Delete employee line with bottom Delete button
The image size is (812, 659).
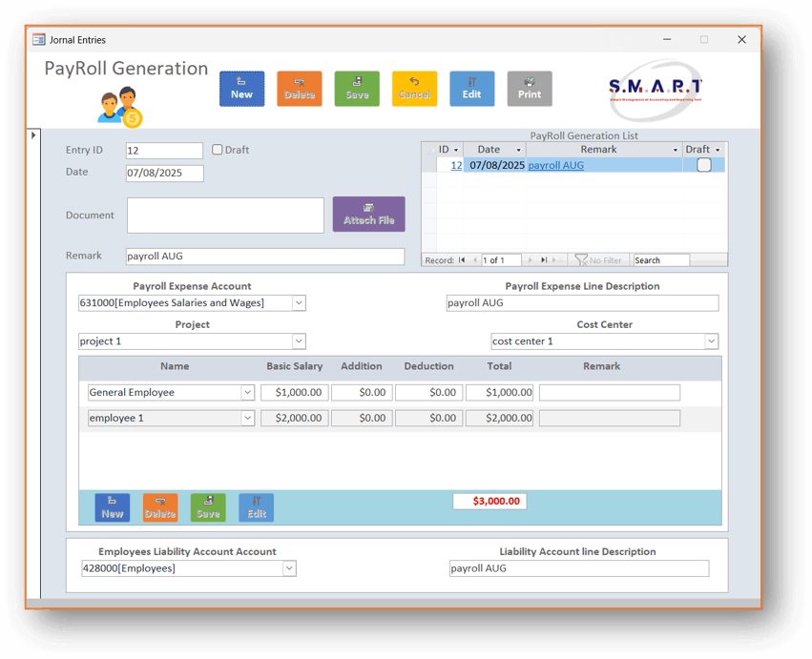(160, 507)
